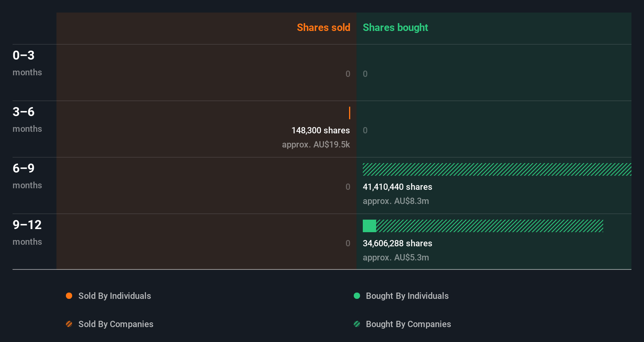
Task: Click the 6–9 months row label
Action: click(27, 176)
